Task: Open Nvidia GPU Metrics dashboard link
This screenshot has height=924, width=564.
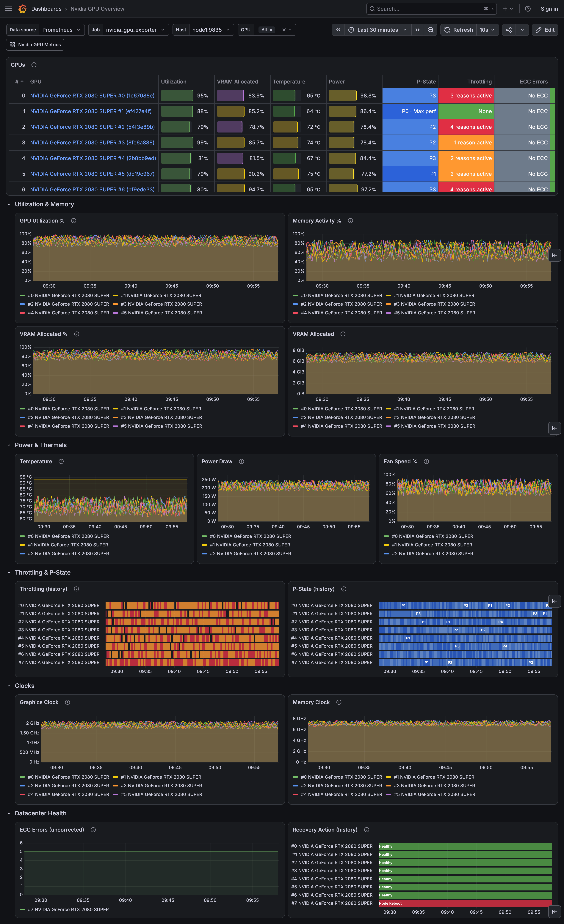Action: 35,45
